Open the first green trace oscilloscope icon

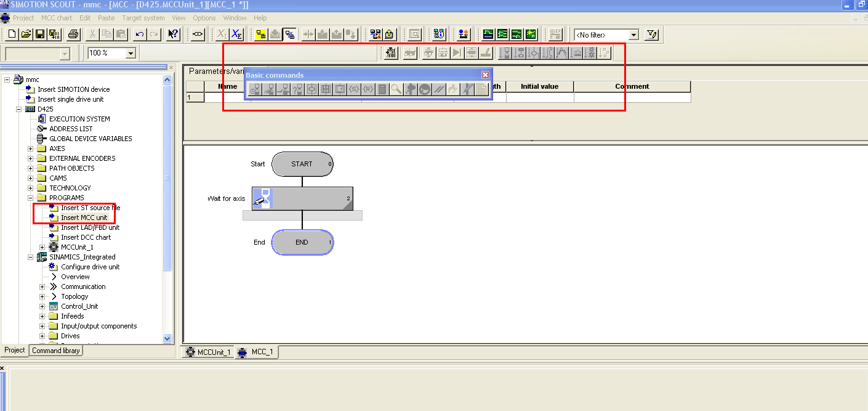click(488, 35)
